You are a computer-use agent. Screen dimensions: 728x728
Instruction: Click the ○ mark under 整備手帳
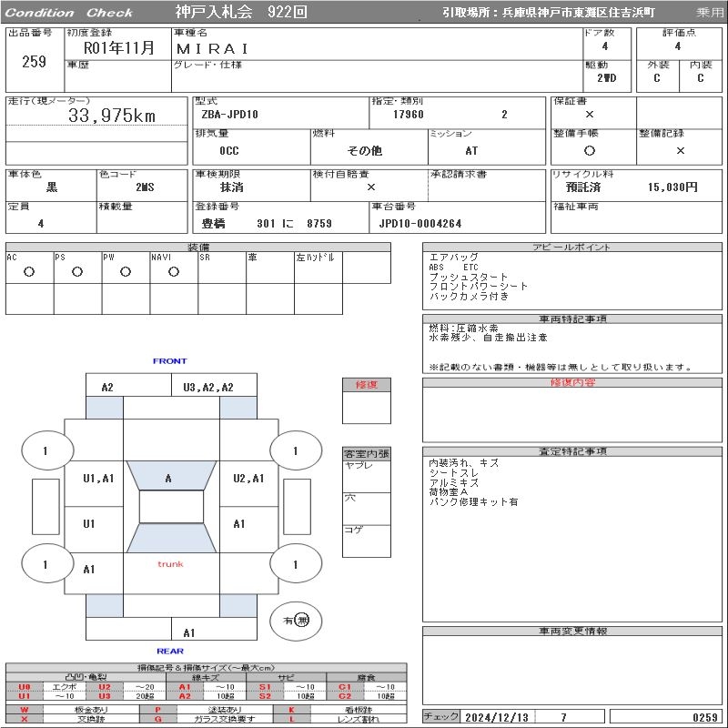pos(589,150)
